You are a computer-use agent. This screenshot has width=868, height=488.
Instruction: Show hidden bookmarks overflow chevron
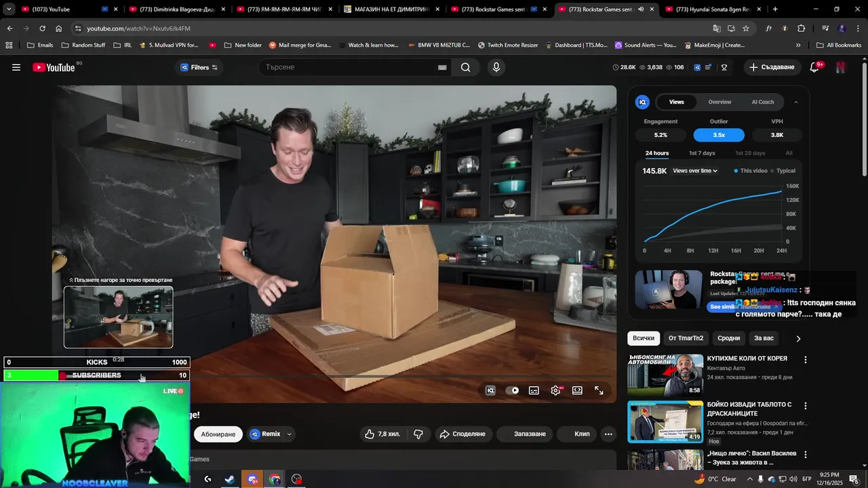(798, 45)
